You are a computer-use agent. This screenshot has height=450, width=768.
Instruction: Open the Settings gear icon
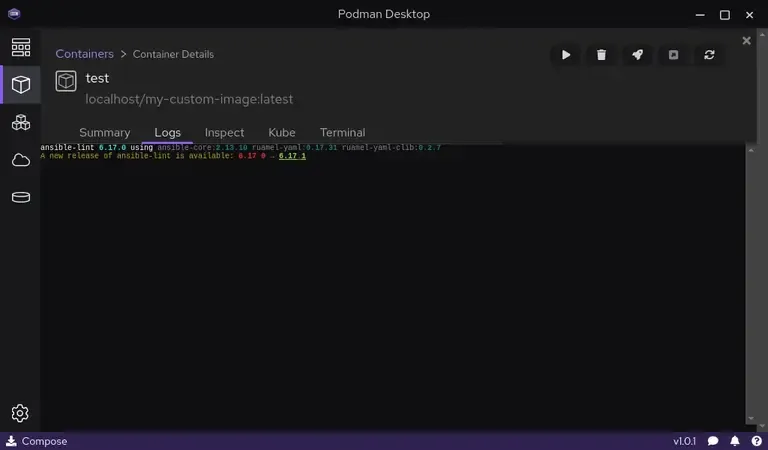tap(20, 413)
